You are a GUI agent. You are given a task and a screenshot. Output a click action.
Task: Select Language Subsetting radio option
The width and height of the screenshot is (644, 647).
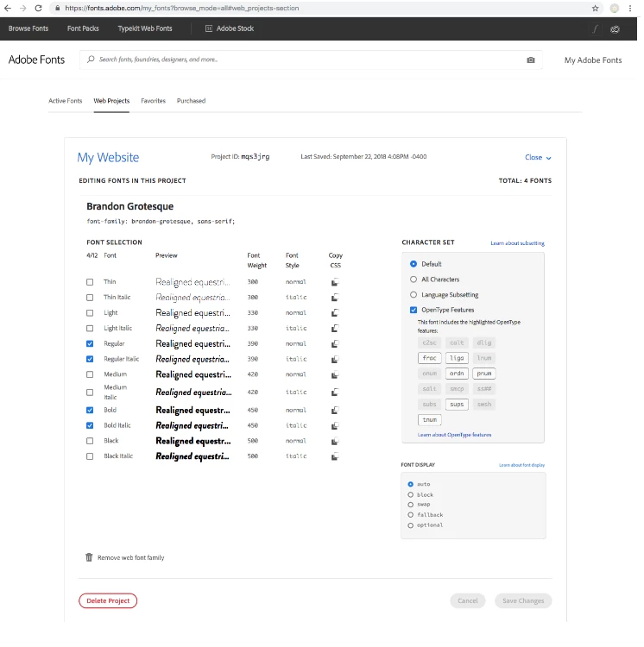pyautogui.click(x=414, y=295)
